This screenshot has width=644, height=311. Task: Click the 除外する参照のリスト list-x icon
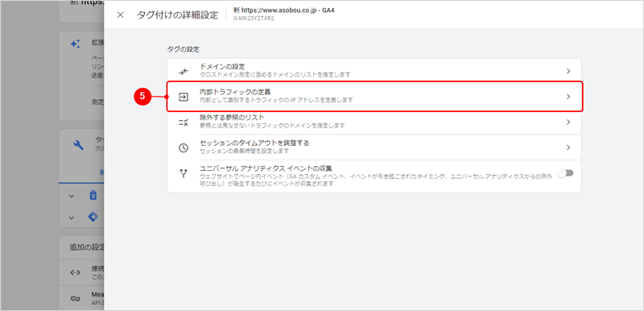[184, 122]
